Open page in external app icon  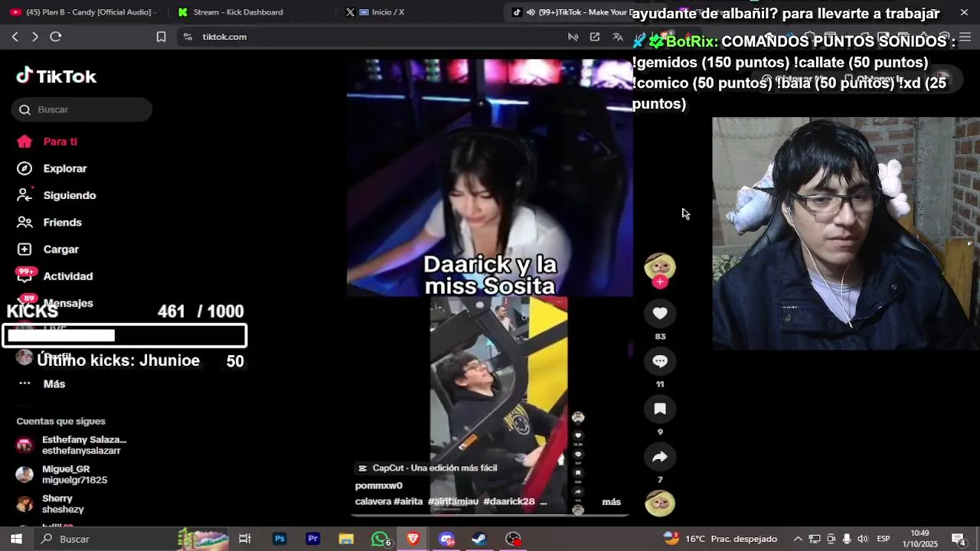(x=594, y=37)
